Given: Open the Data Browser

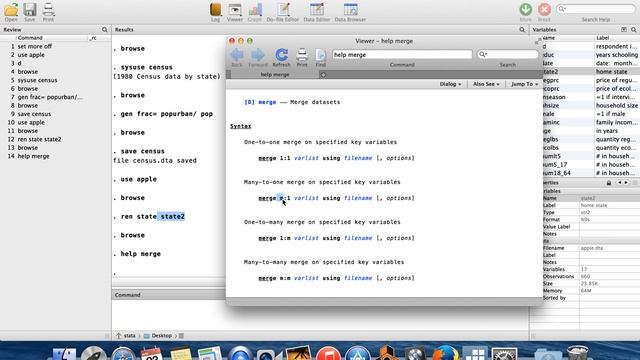Looking at the screenshot, I should (x=350, y=11).
